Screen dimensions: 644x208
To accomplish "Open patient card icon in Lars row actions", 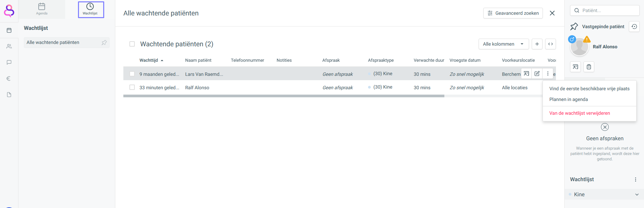I will point(526,73).
